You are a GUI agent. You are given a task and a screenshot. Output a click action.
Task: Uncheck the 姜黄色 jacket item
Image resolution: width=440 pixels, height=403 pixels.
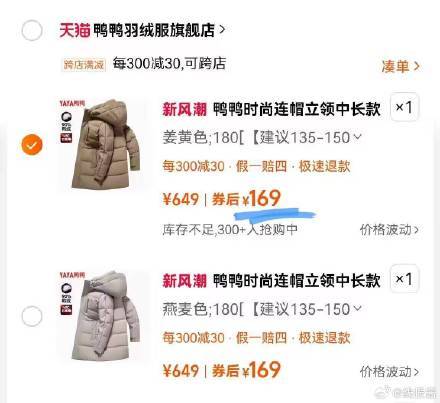coord(32,145)
